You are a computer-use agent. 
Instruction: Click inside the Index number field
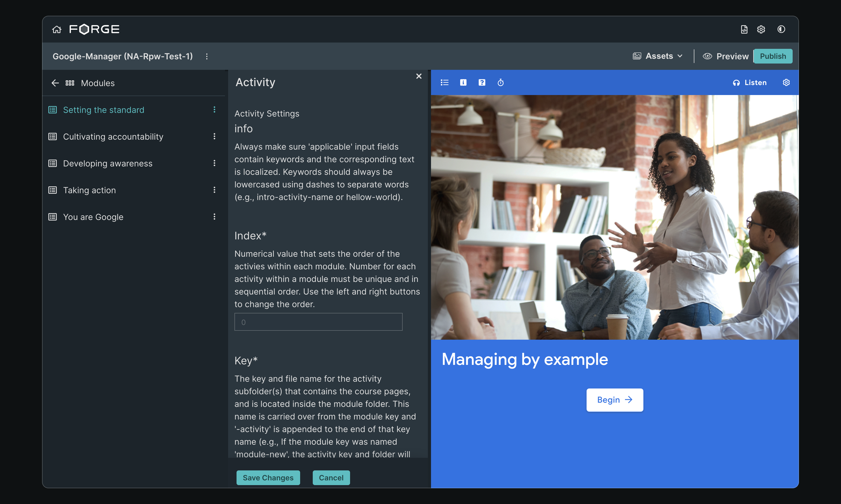click(x=318, y=322)
